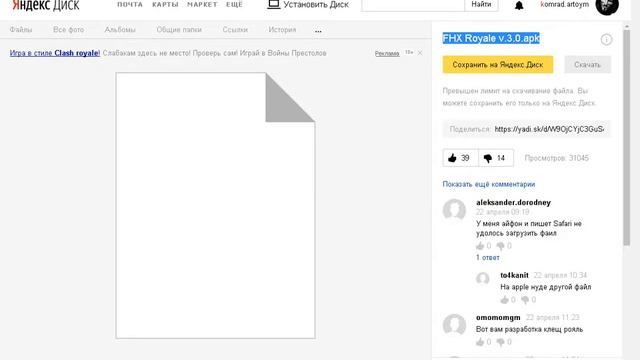Click the Скачать button
This screenshot has width=640, height=360.
[x=588, y=64]
